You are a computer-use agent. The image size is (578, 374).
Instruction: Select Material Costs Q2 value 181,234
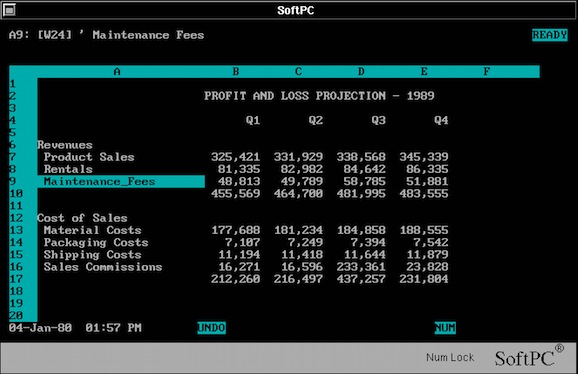(298, 230)
